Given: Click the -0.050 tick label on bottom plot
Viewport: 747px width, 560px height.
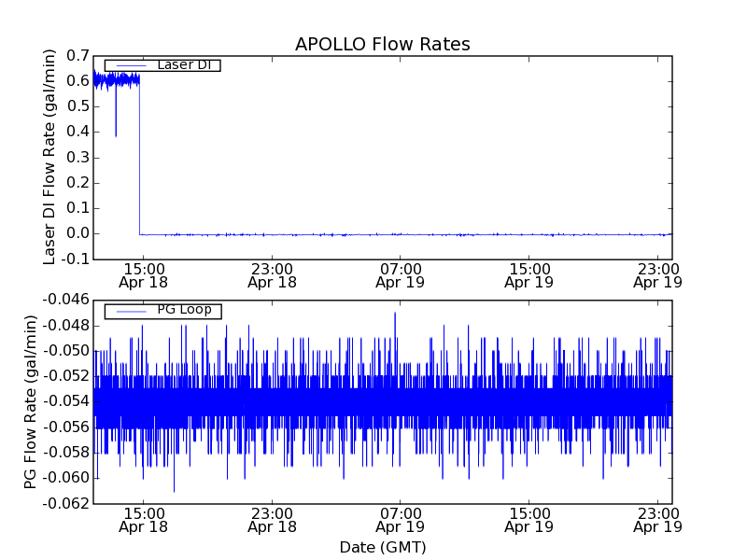Looking at the screenshot, I should 65,352.
